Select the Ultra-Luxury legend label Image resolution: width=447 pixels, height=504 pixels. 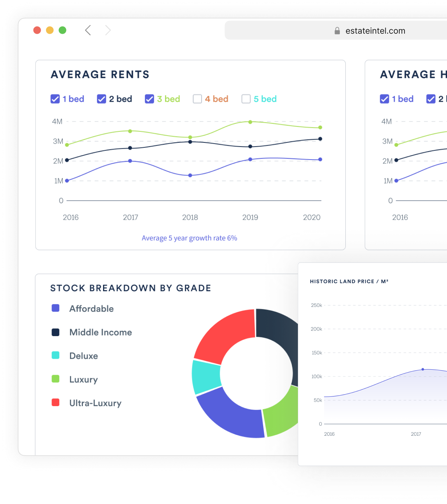[x=95, y=403]
